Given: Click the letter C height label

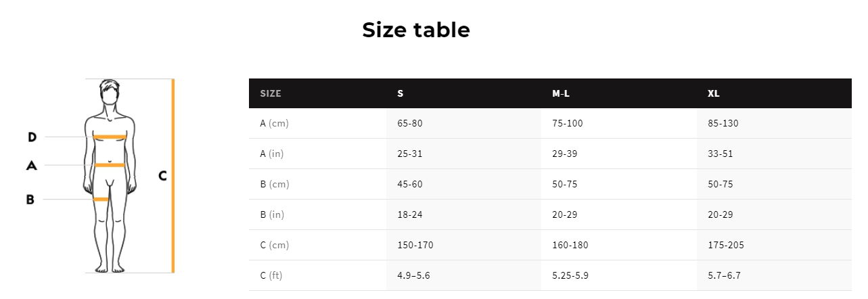Looking at the screenshot, I should click(162, 176).
